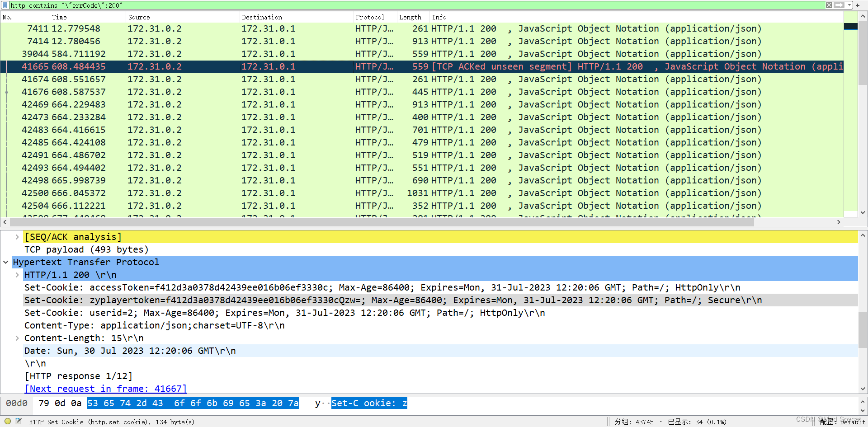
Task: Select packet 41676 with length 445
Action: click(x=422, y=92)
